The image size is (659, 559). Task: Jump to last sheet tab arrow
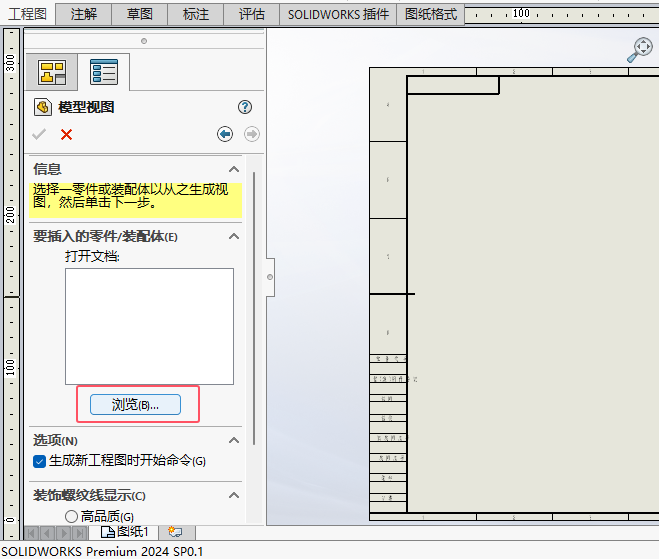coord(79,533)
